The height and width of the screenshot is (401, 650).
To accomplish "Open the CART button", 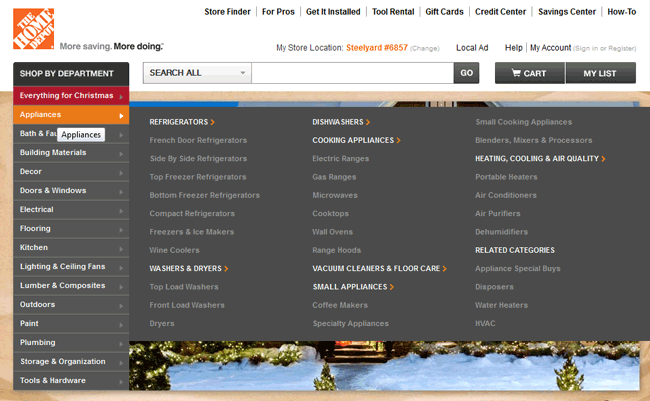I will click(529, 73).
